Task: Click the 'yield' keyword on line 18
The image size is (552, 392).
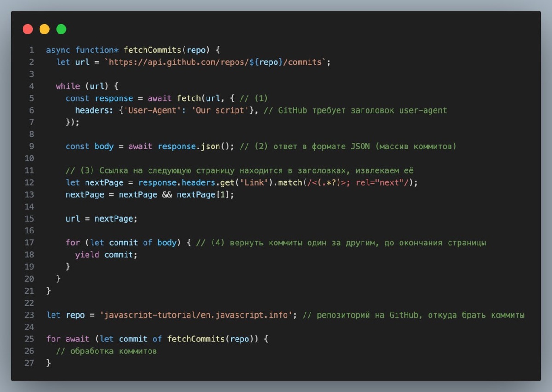Action: [87, 255]
